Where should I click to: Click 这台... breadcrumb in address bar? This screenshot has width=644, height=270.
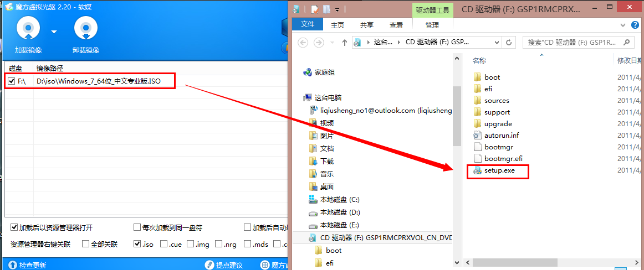click(x=383, y=42)
